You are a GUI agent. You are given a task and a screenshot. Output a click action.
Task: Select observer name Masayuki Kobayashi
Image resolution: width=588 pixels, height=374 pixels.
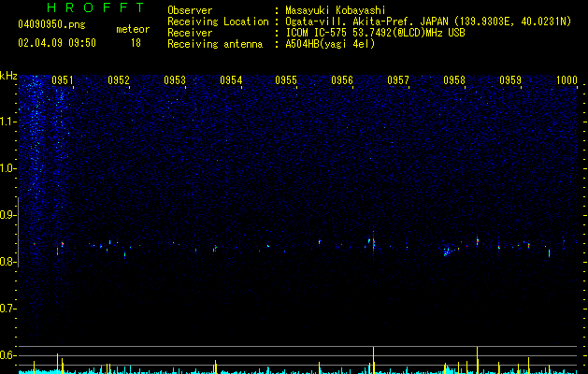(336, 10)
